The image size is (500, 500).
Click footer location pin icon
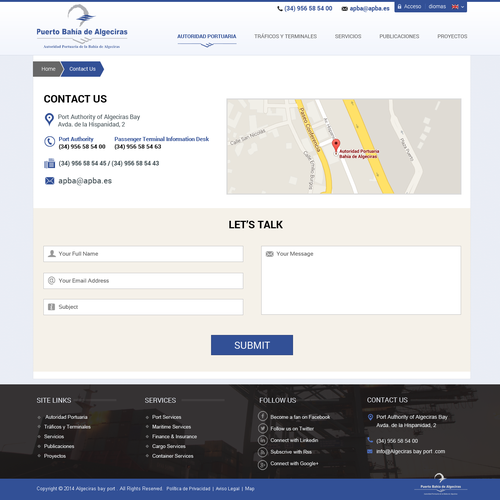point(370,417)
